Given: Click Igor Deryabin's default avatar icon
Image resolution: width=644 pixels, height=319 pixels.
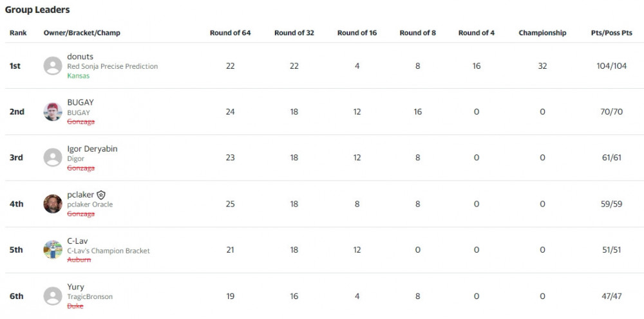Looking at the screenshot, I should click(x=53, y=158).
